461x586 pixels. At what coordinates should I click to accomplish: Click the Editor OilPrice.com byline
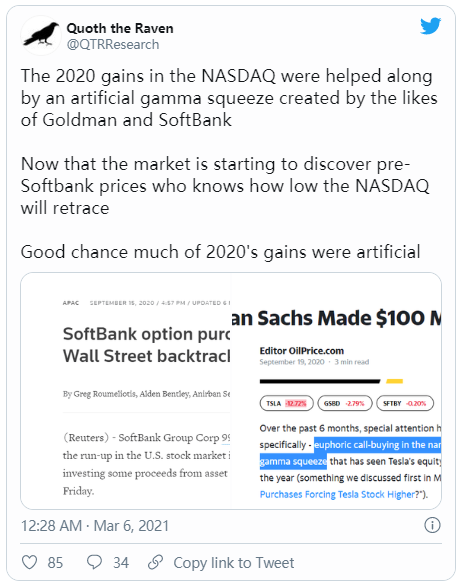point(301,351)
